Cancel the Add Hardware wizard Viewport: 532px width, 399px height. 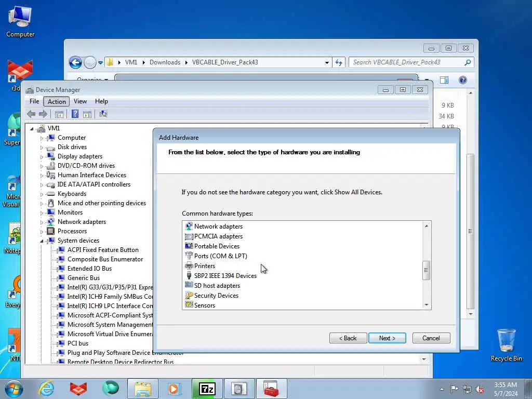click(x=431, y=338)
